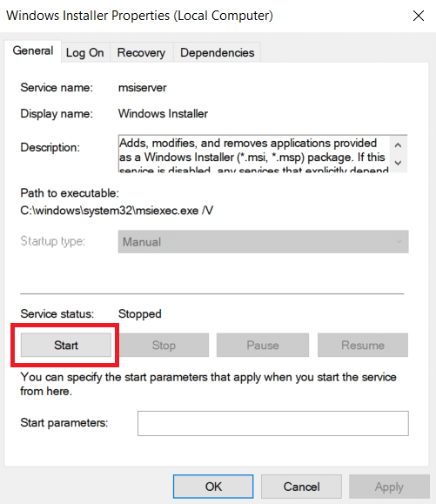Click the Startup type dropdown chevron arrow
436x504 pixels.
[x=399, y=241]
